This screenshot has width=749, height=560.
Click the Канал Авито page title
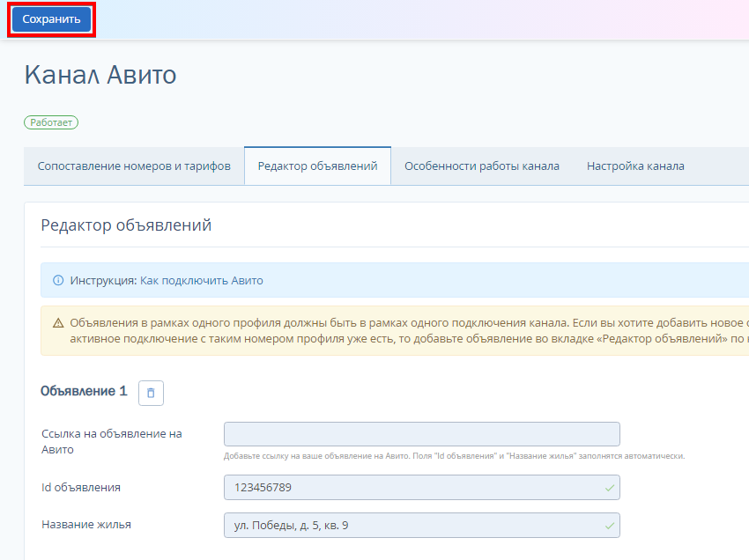(x=100, y=75)
